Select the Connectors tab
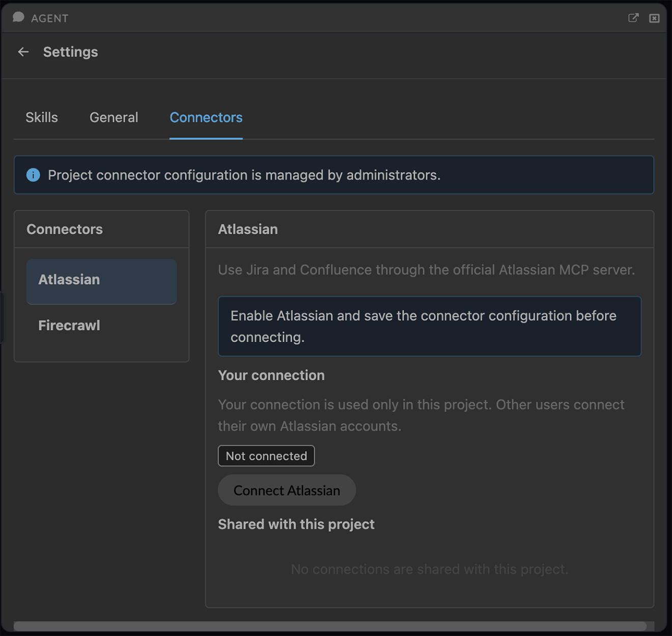 206,118
